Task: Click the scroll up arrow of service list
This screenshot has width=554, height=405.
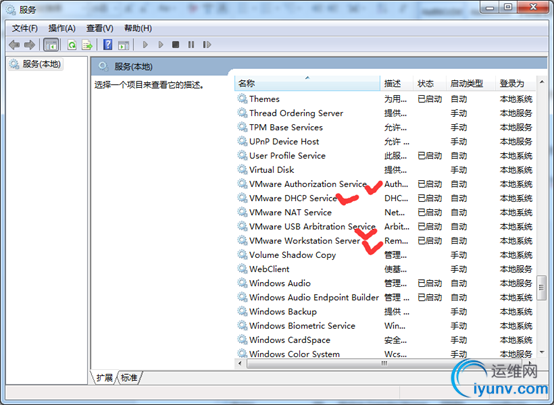Action: [542, 82]
